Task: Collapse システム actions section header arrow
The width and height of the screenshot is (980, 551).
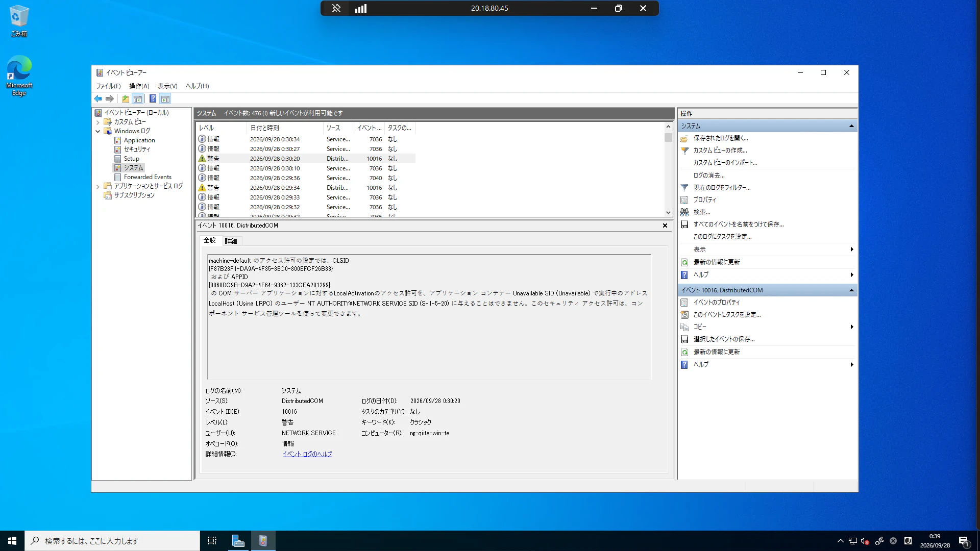Action: coord(851,126)
